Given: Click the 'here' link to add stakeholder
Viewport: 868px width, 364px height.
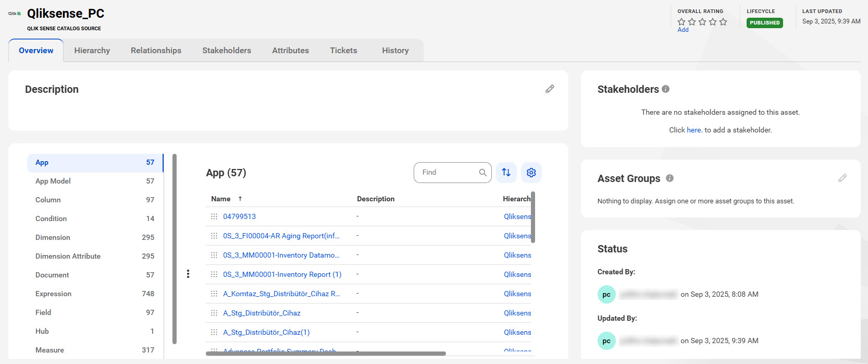Looking at the screenshot, I should click(x=693, y=130).
